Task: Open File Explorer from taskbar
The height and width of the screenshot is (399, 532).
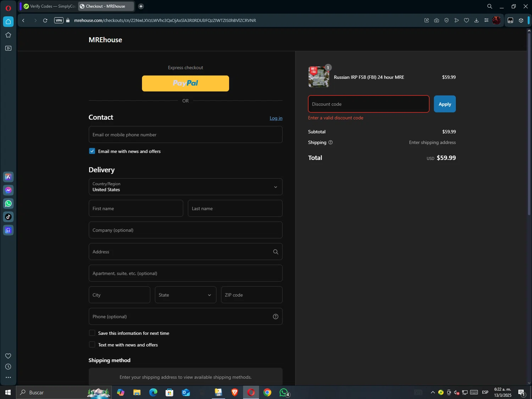Action: point(137,392)
